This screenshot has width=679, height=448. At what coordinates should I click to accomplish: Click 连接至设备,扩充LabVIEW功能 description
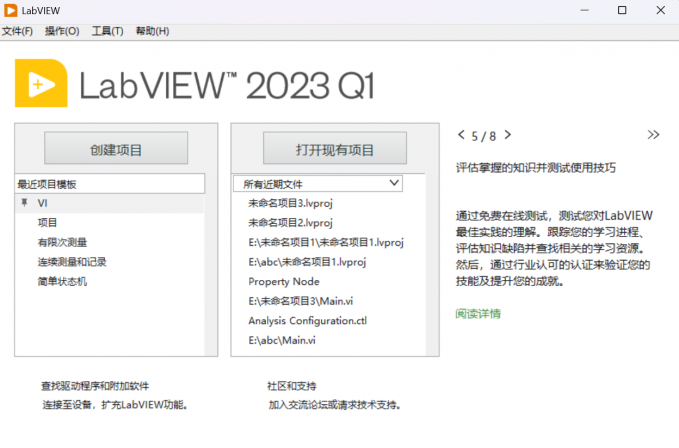(x=115, y=405)
